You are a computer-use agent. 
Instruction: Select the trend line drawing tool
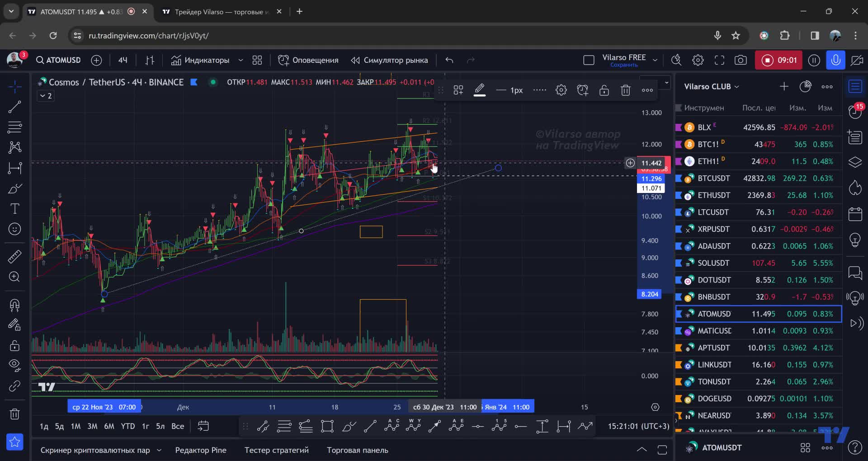(14, 107)
